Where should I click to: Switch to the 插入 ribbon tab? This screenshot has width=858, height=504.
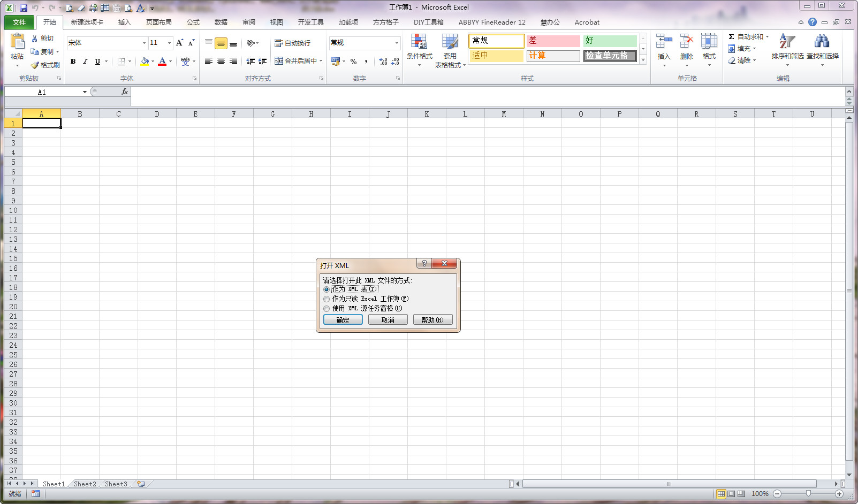pos(124,22)
